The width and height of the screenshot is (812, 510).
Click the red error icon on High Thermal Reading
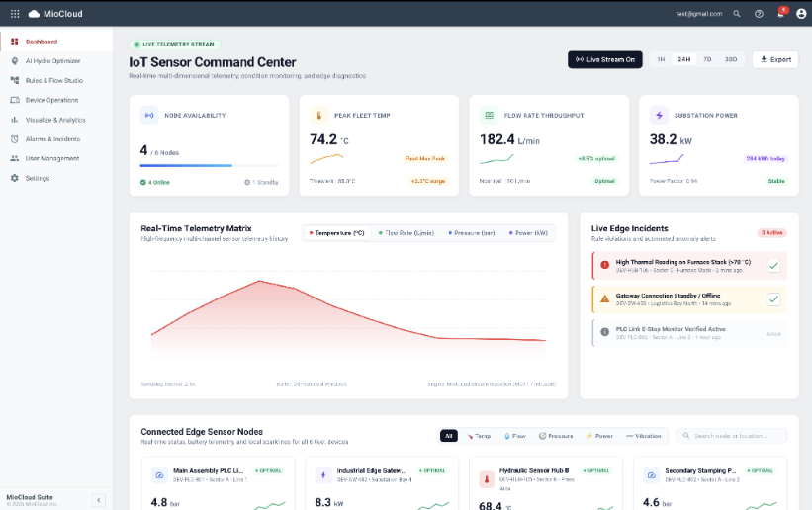(x=604, y=265)
